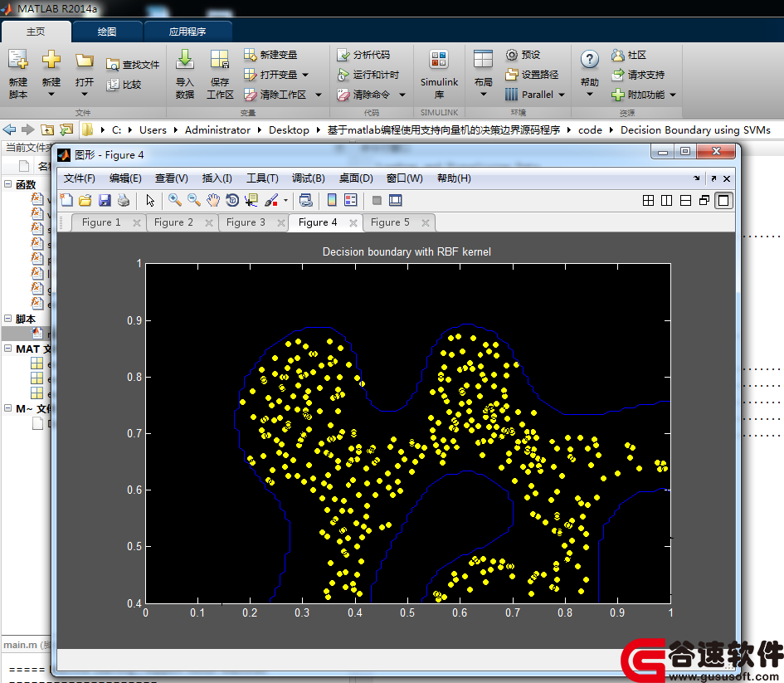Open the 调试(B) menu
The height and width of the screenshot is (683, 784).
pos(309,178)
